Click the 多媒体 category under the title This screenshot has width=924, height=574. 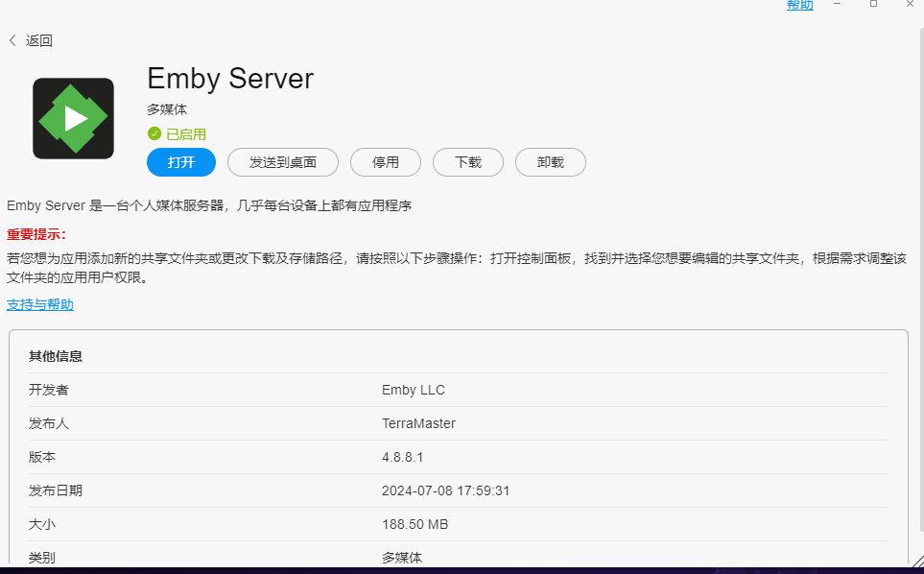coord(167,109)
